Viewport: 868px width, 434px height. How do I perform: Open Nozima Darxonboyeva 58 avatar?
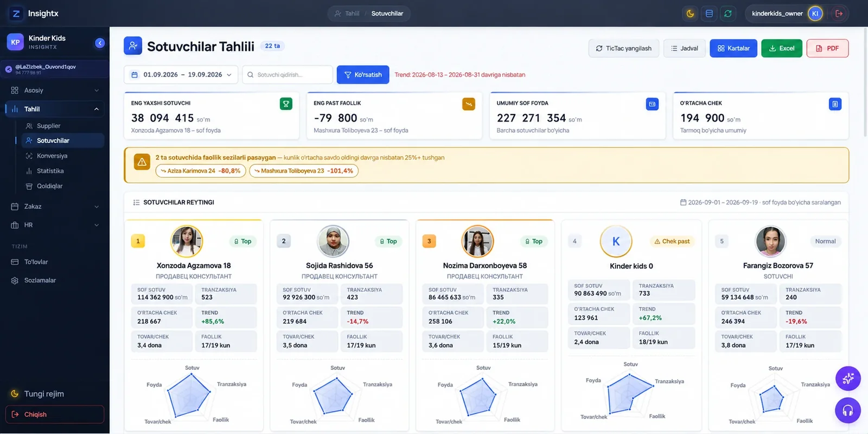click(x=477, y=241)
